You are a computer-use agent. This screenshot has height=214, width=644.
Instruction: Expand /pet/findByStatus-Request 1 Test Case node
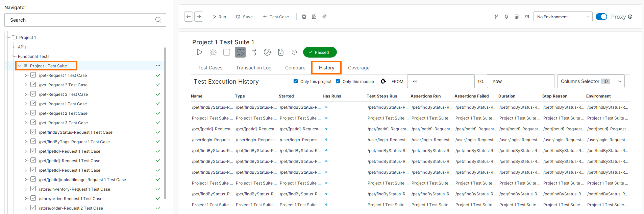tap(26, 132)
